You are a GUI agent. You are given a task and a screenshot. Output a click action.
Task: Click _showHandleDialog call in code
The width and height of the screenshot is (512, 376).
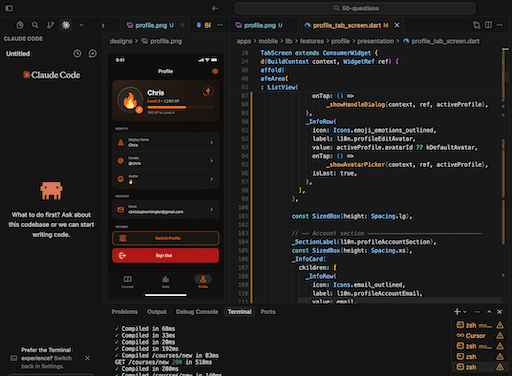pos(355,105)
